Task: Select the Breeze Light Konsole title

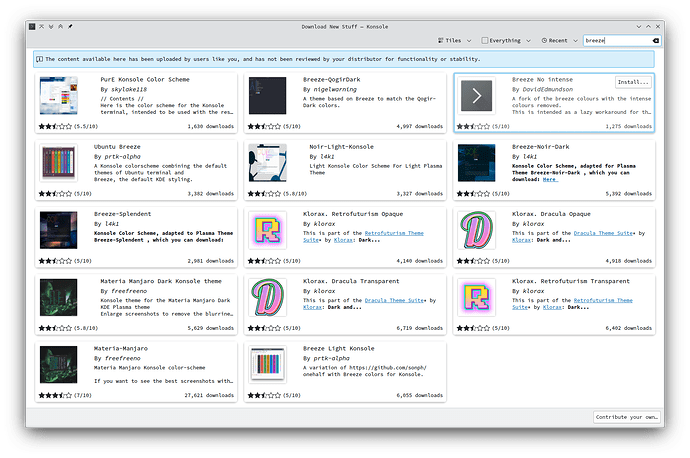Action: (x=338, y=349)
